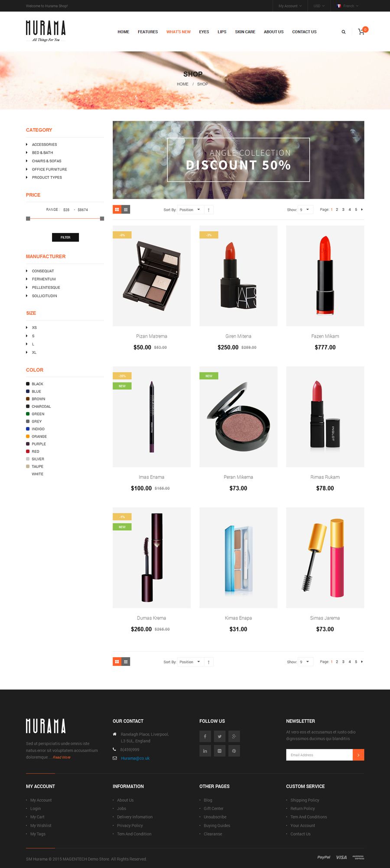390x868 pixels.
Task: Open the Twitter icon under Follow Us
Action: [220, 736]
